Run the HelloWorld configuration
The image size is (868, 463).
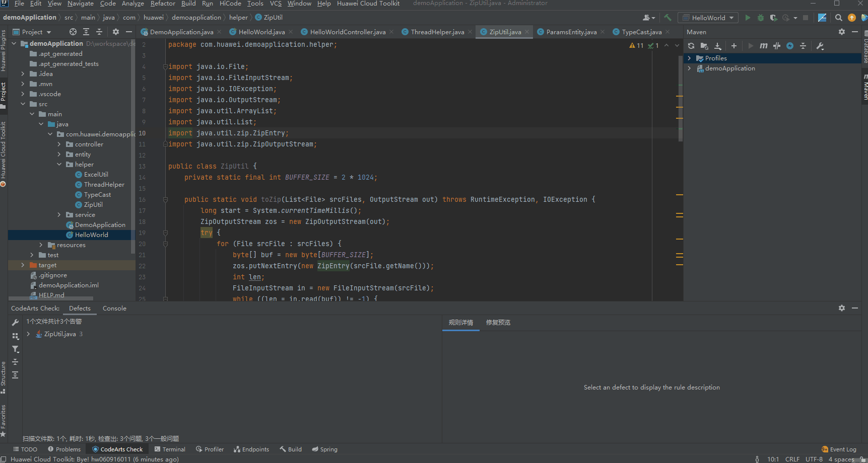pos(748,17)
